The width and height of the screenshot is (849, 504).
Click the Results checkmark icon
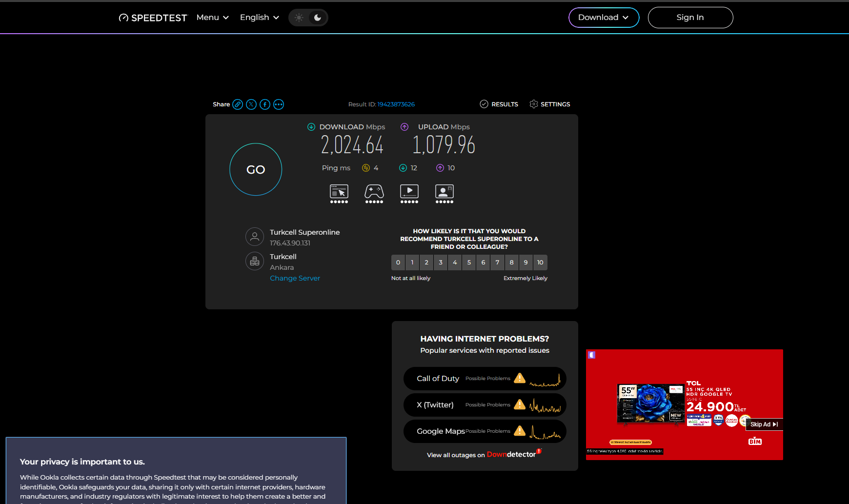(484, 104)
